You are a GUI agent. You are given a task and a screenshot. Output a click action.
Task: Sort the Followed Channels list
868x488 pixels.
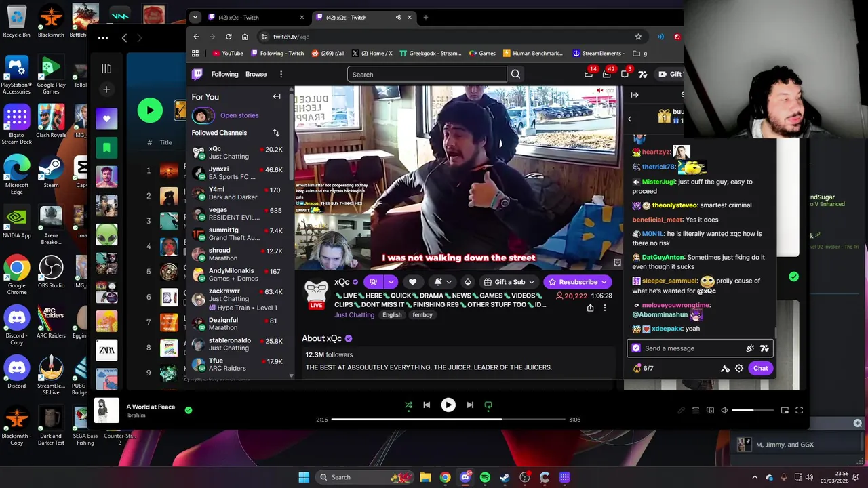[276, 133]
